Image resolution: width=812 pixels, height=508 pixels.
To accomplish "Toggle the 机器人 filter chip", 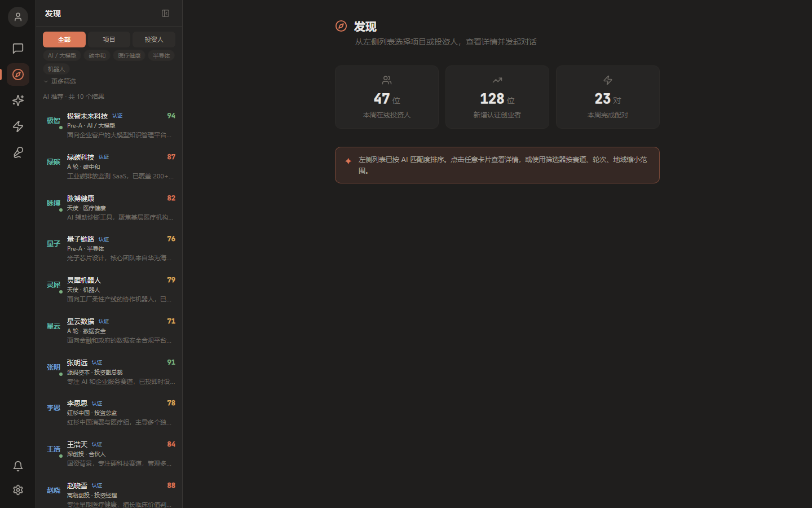I will (x=56, y=69).
